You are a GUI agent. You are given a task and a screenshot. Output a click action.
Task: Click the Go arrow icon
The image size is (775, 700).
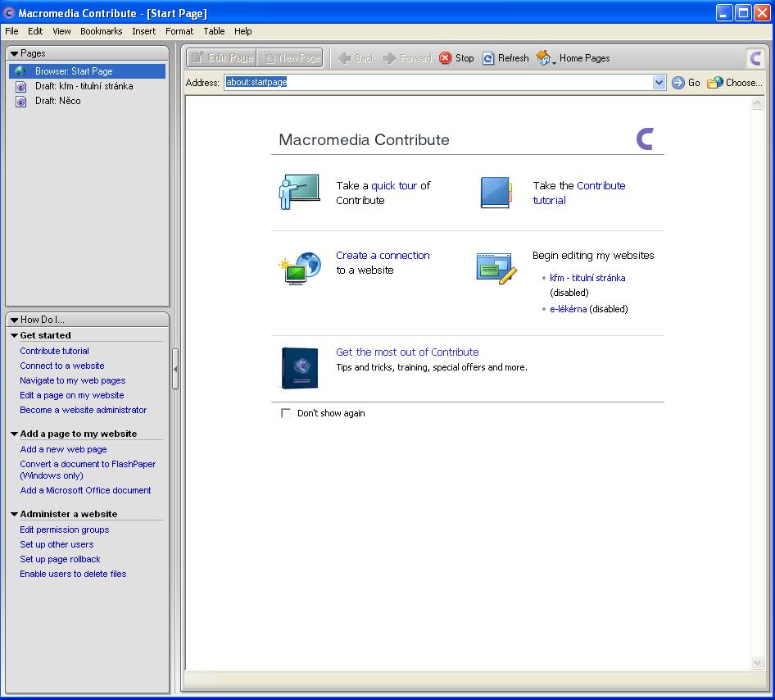(x=678, y=83)
